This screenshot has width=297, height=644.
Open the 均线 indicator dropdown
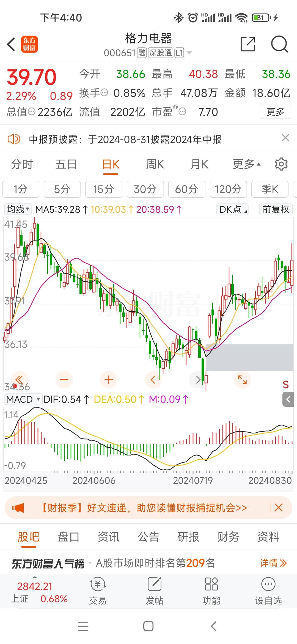18,209
